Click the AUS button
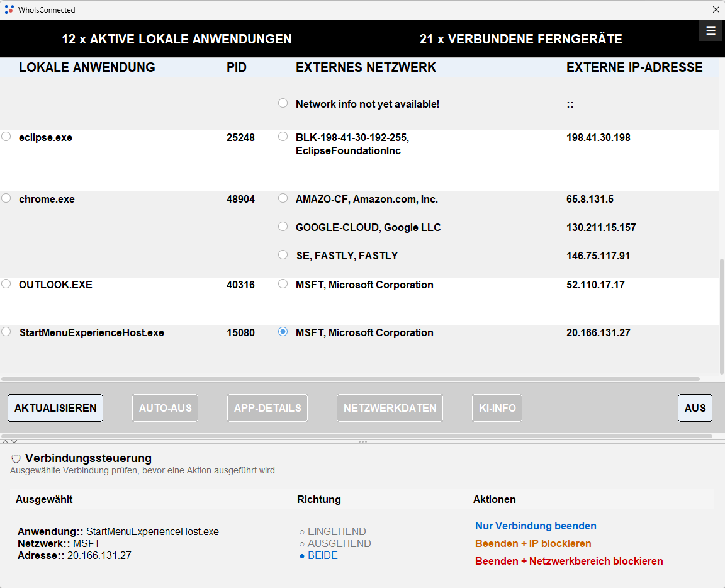The height and width of the screenshot is (588, 725). pos(695,408)
